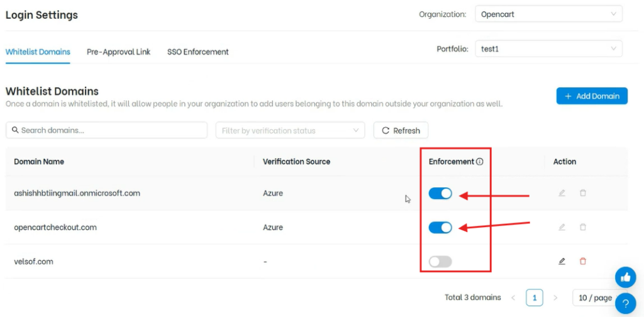Open the SSO Enforcement tab

pyautogui.click(x=197, y=52)
